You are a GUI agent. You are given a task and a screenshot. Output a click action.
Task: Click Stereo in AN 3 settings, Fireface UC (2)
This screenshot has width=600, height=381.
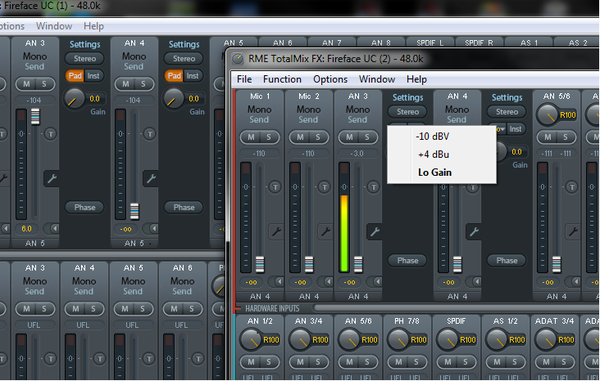408,112
